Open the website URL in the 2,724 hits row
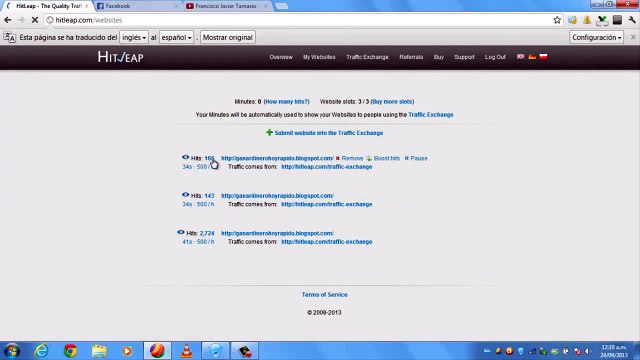Viewport: 640px width, 360px height. pos(277,233)
